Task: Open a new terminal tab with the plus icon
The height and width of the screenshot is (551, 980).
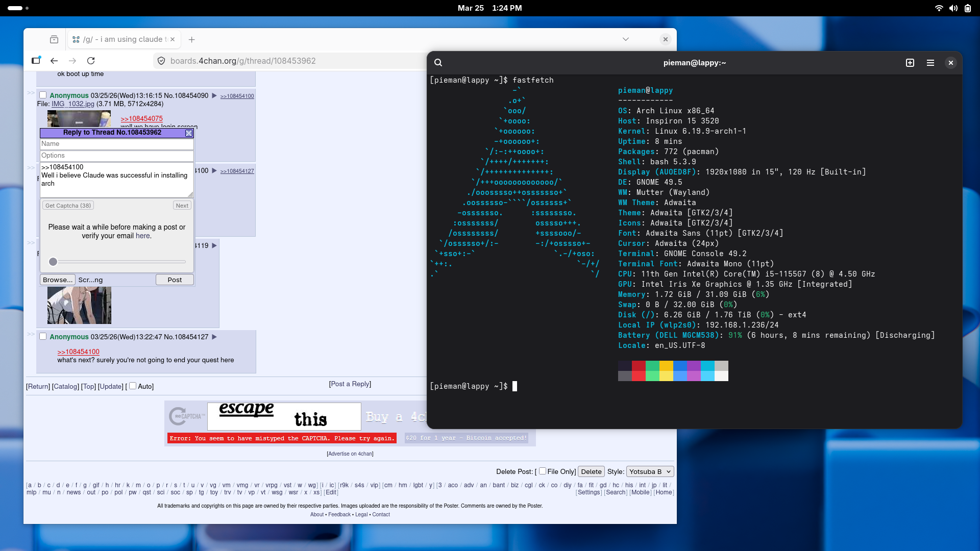Action: tap(910, 63)
